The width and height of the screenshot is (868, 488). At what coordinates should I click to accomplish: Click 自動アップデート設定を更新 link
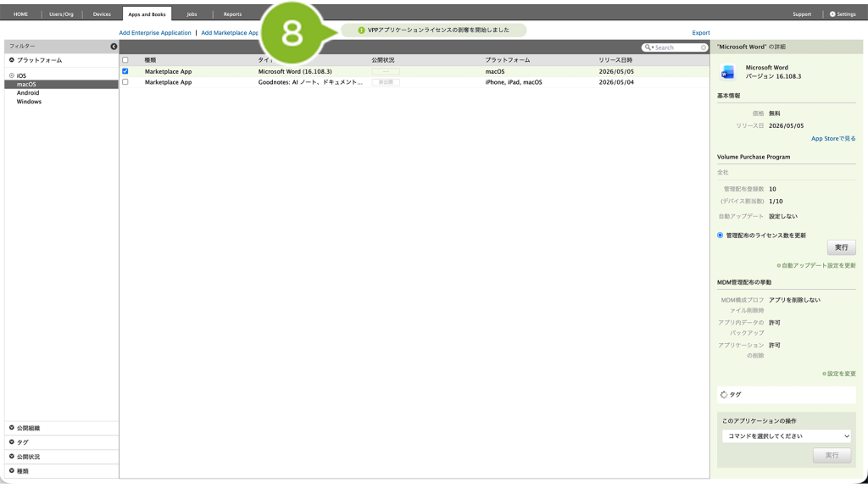[x=816, y=266]
